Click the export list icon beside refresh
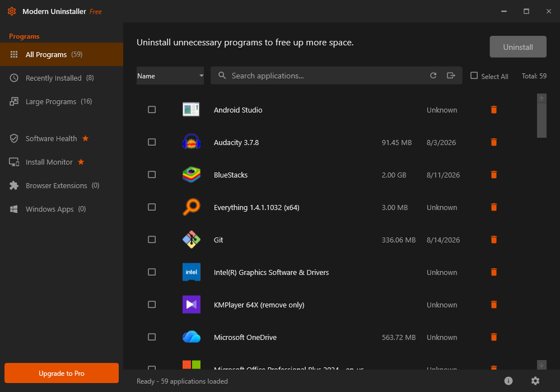Screen dimensions: 560x392 click(x=451, y=76)
